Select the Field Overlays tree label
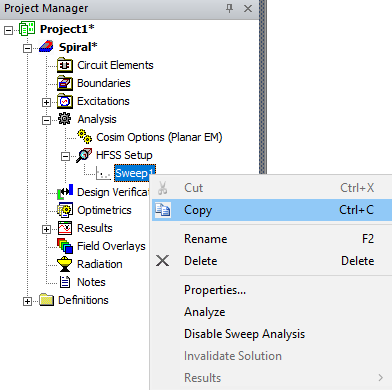 coord(111,246)
